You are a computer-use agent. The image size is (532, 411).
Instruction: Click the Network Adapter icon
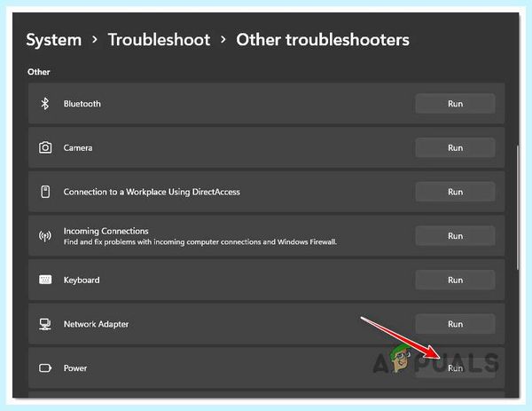(x=45, y=324)
